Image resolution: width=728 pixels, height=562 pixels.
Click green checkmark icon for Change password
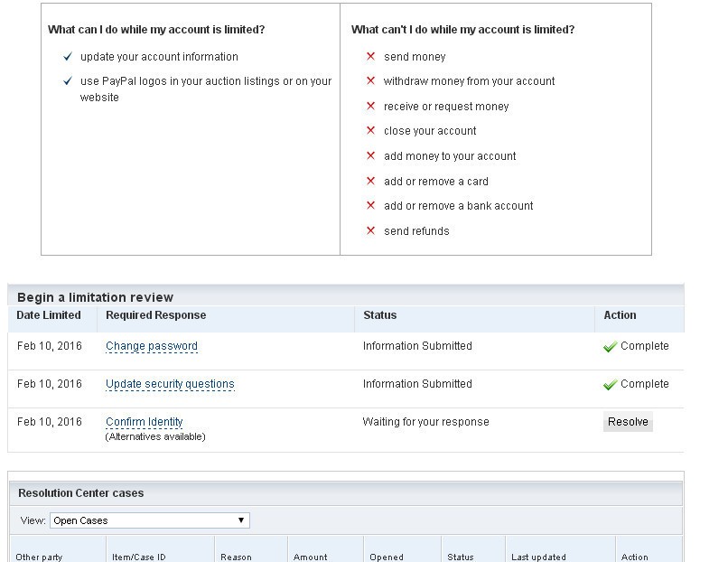click(610, 347)
